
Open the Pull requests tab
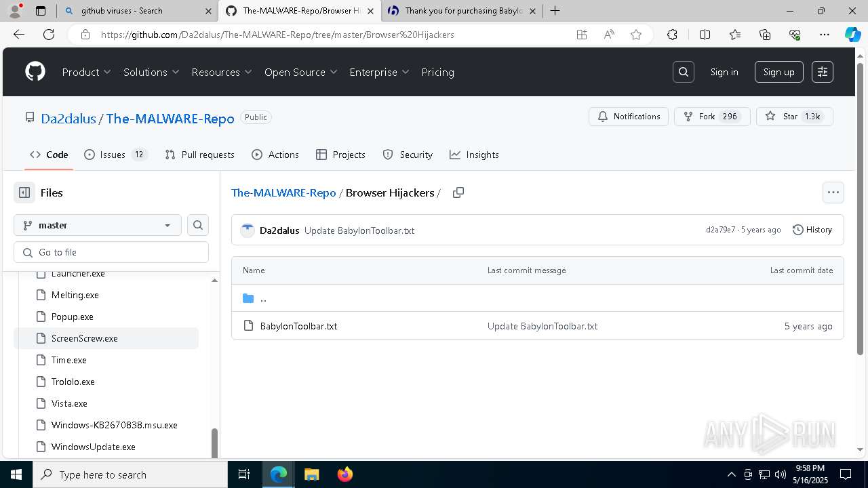tap(200, 155)
